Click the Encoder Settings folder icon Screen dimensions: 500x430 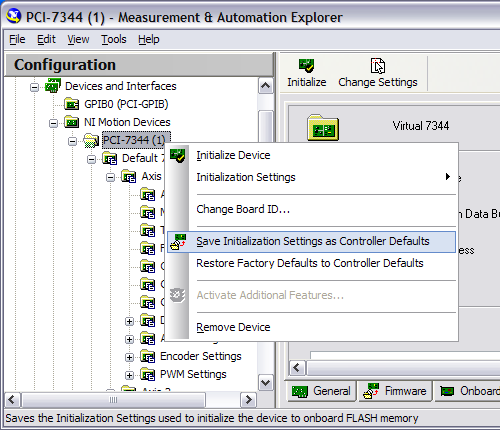pos(148,356)
